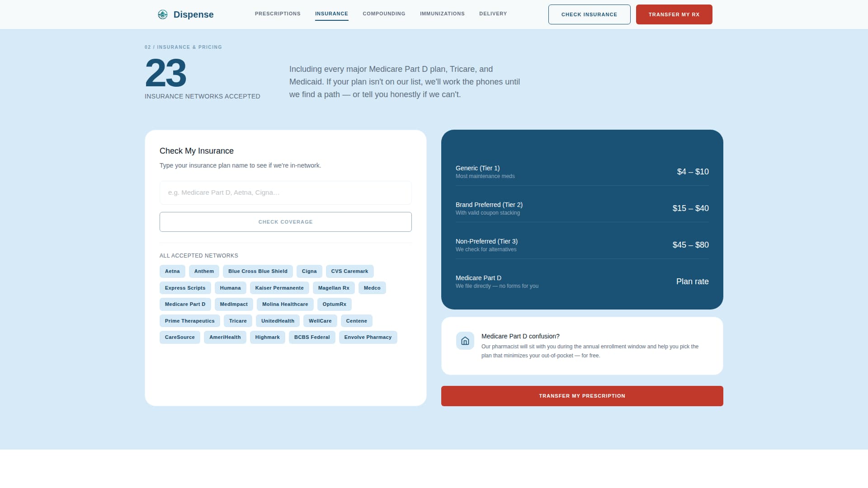This screenshot has width=868, height=488.
Task: Open the Prescriptions nav item
Action: pos(278,14)
